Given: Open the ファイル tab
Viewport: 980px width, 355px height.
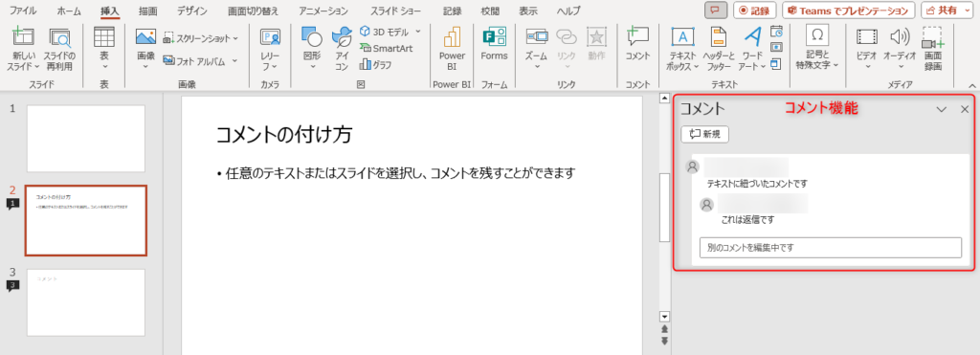Looking at the screenshot, I should click(x=23, y=11).
